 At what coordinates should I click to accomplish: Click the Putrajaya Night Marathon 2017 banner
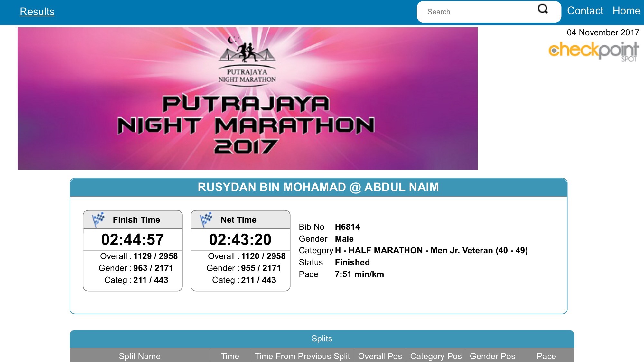(247, 98)
